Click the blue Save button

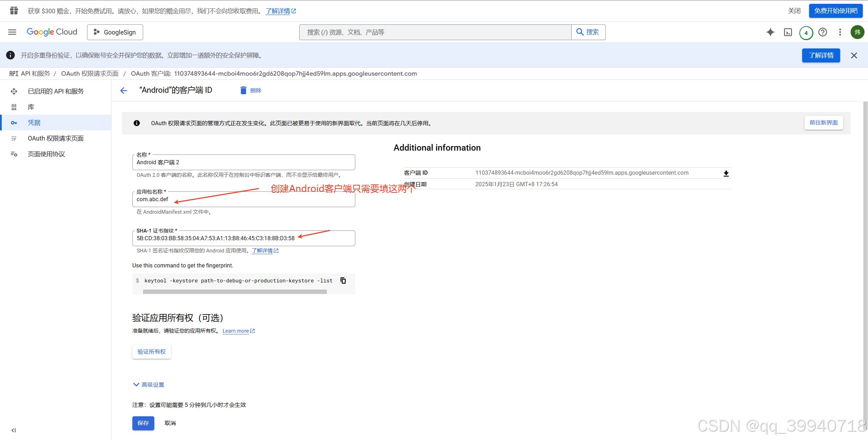(x=143, y=423)
